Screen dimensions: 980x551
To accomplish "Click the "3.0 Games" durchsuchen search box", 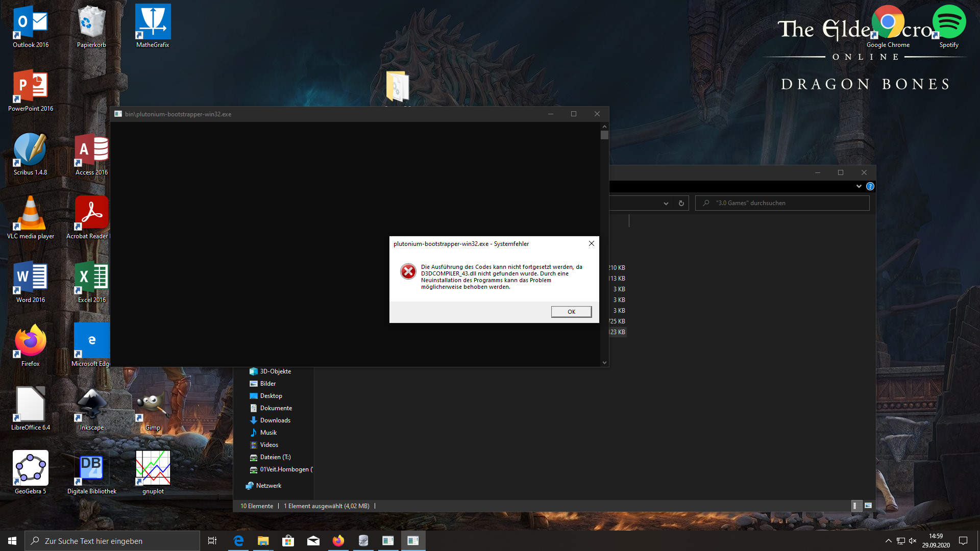I will [782, 203].
